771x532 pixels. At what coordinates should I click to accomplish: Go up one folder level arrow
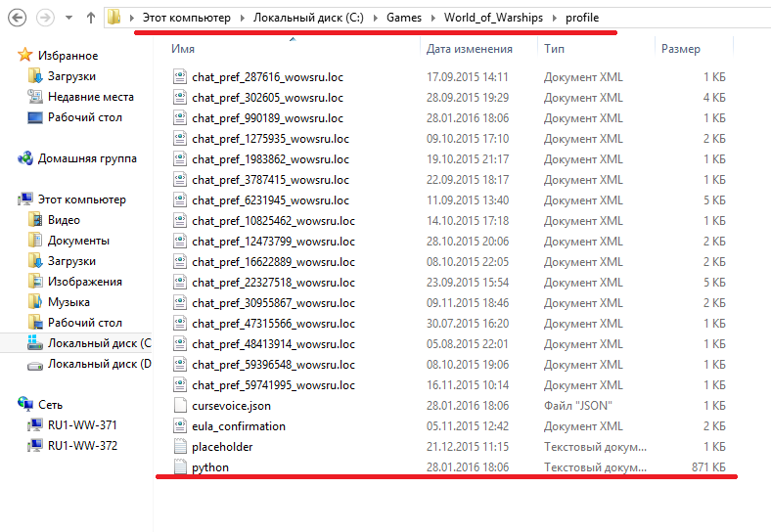(90, 18)
